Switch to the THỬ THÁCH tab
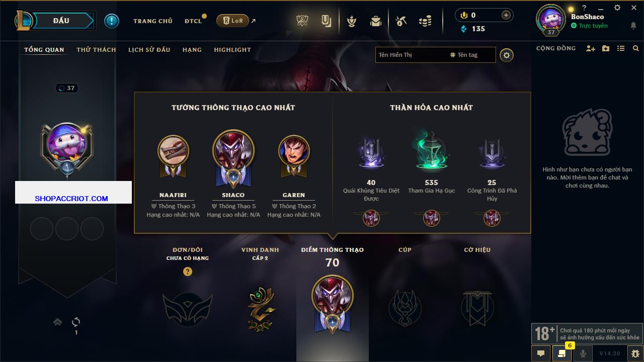 [x=96, y=50]
